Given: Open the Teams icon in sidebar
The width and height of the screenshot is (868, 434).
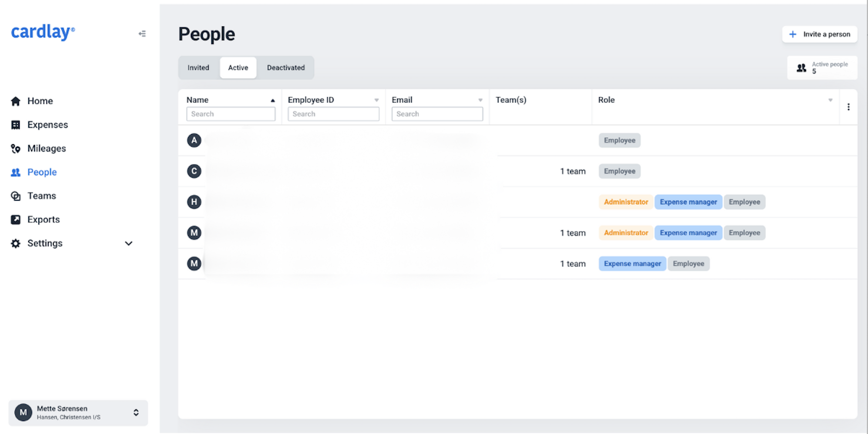Looking at the screenshot, I should (x=16, y=196).
